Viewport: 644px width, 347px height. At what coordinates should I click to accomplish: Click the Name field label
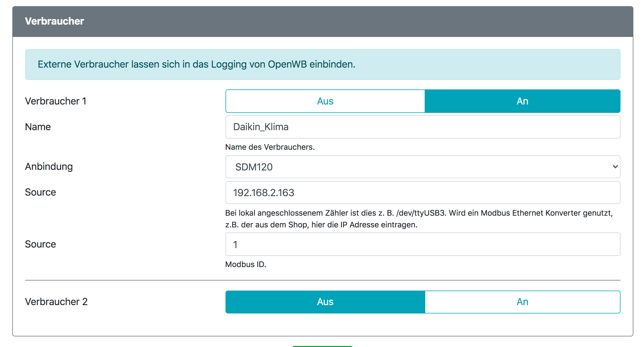pyautogui.click(x=38, y=127)
